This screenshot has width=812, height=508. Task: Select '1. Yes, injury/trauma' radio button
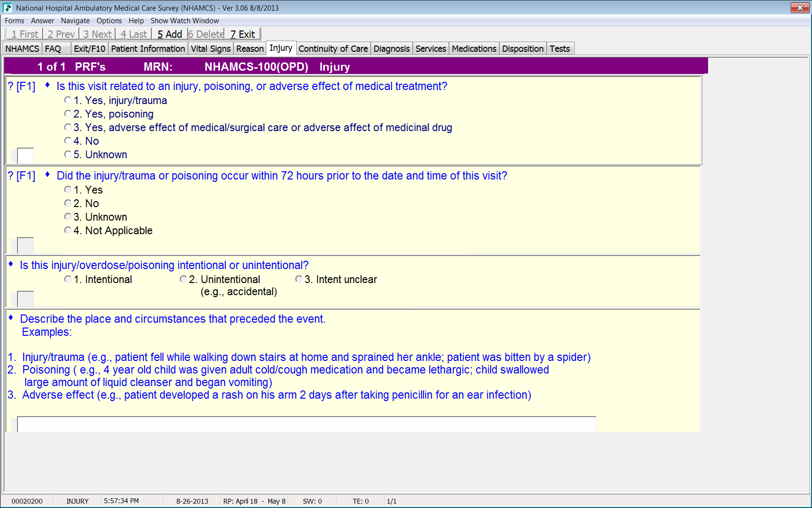(x=68, y=100)
